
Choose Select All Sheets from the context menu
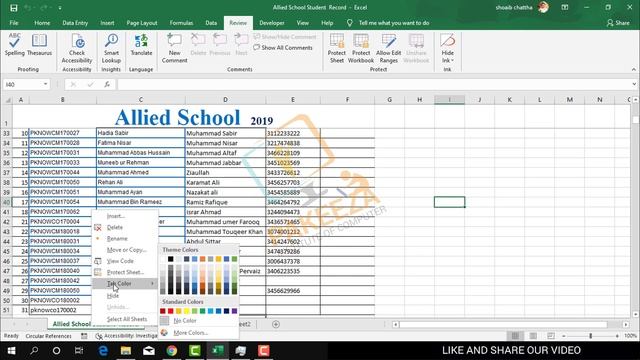coord(125,319)
